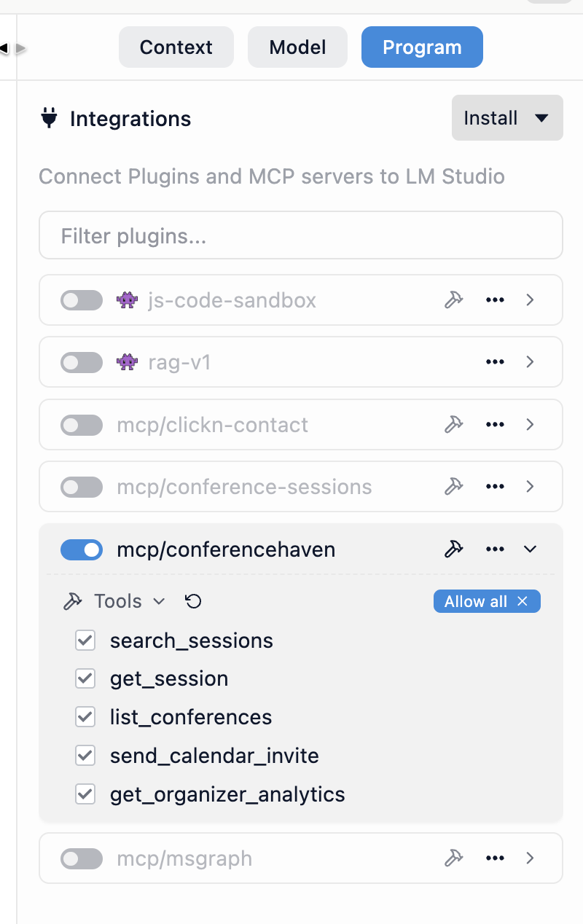Image resolution: width=583 pixels, height=924 pixels.
Task: Collapse the Tools list chevron
Action: click(159, 602)
